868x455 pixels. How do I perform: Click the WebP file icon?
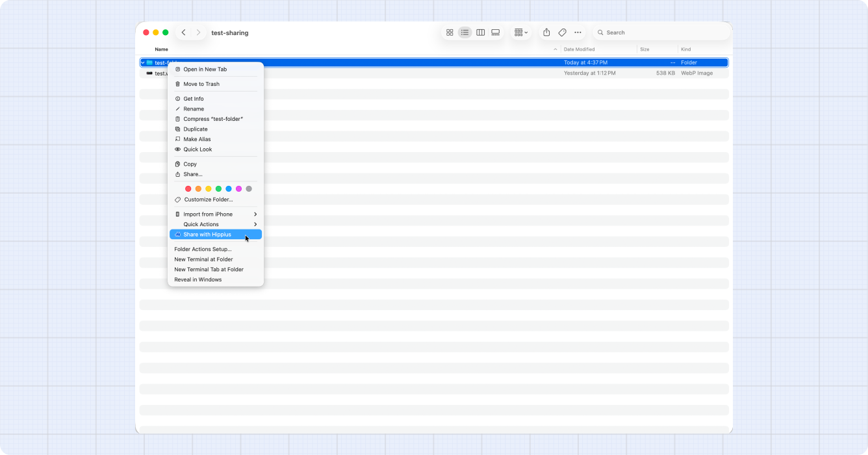(149, 73)
